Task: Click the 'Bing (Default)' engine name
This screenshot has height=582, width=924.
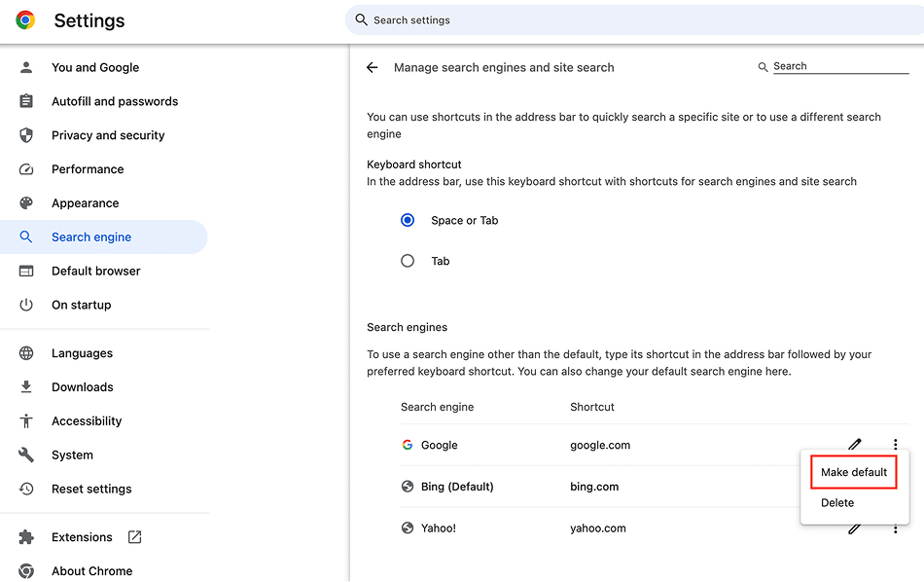Action: (x=457, y=487)
